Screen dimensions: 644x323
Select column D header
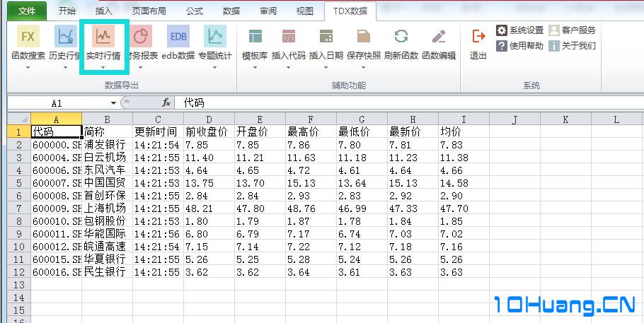209,119
